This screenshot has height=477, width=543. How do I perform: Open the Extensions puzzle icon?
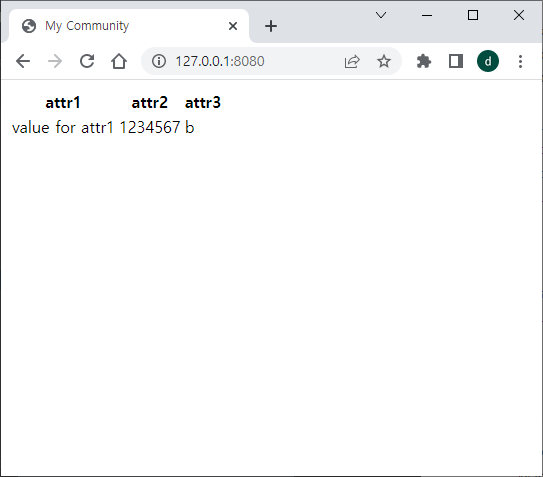[424, 61]
